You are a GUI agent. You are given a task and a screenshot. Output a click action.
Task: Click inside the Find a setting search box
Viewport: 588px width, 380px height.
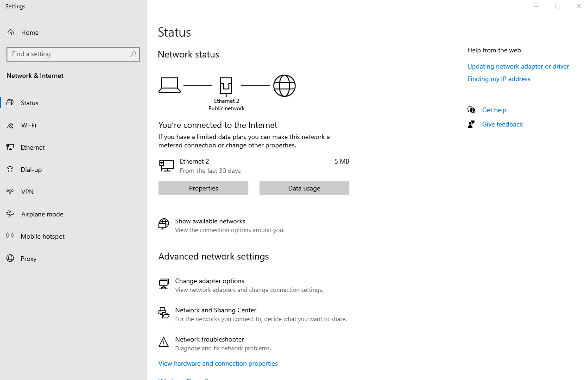73,54
